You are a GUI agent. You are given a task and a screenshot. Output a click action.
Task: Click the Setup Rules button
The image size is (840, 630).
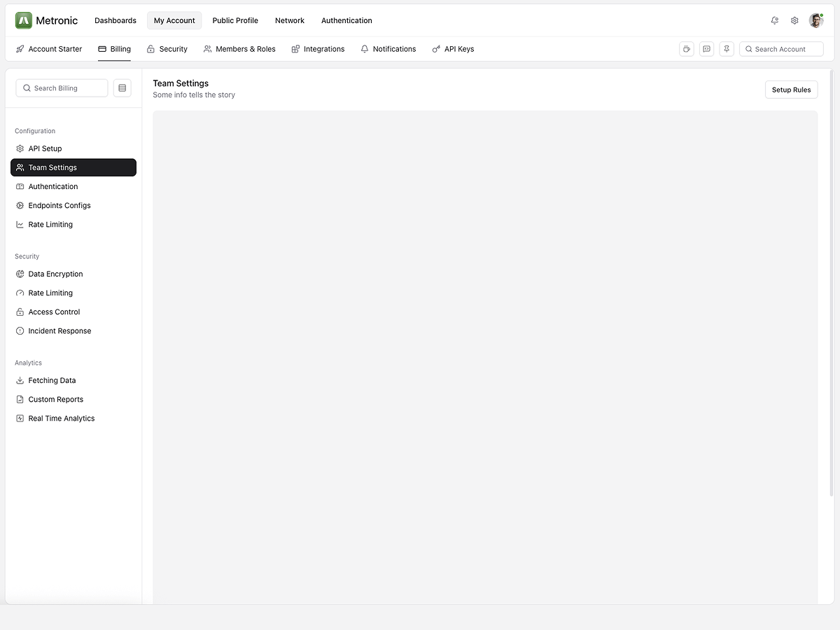point(791,90)
